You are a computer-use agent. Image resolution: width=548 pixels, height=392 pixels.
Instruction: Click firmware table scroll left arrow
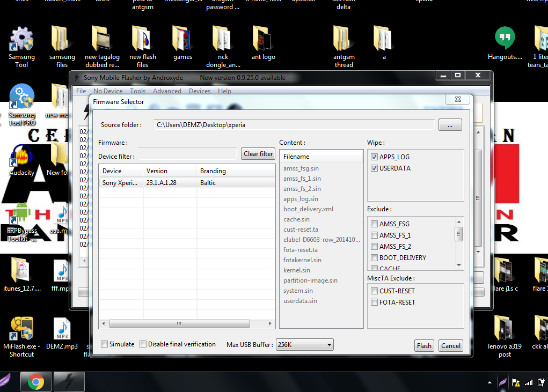(104, 323)
